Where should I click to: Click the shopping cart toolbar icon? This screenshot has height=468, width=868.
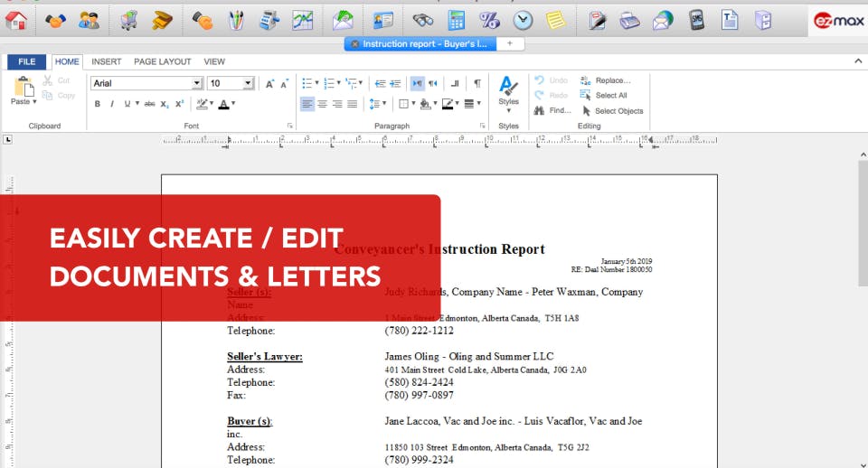click(129, 19)
